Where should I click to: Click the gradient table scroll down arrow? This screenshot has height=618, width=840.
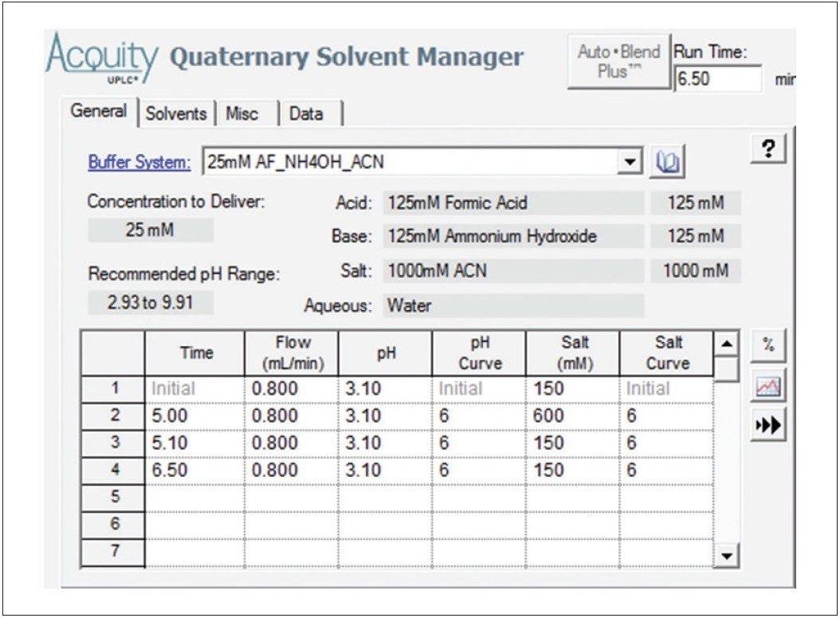[726, 555]
